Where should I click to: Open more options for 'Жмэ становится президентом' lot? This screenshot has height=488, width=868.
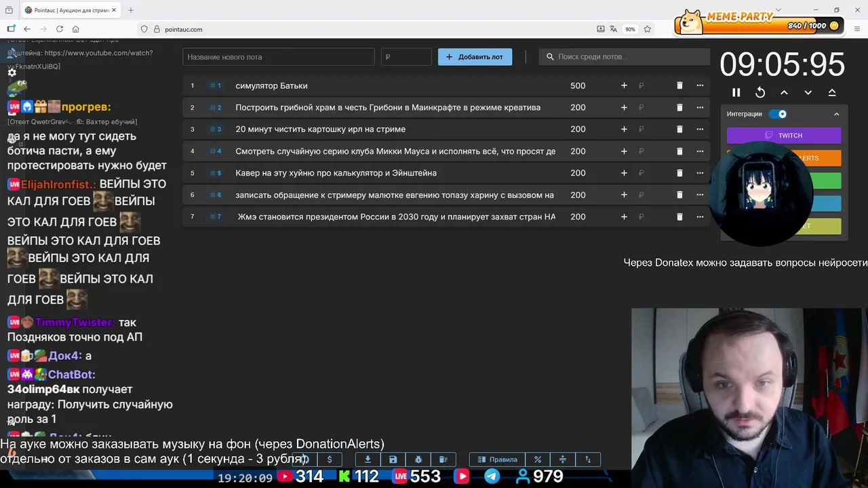(x=700, y=217)
